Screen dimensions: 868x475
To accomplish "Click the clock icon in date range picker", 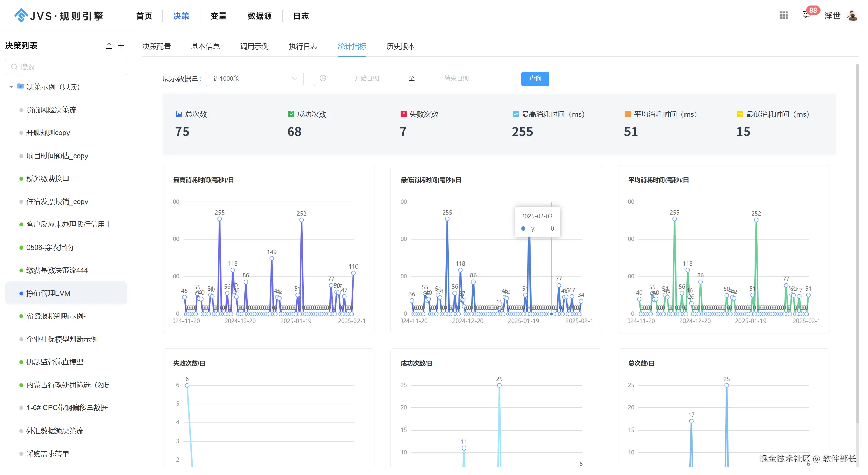I will [x=323, y=78].
